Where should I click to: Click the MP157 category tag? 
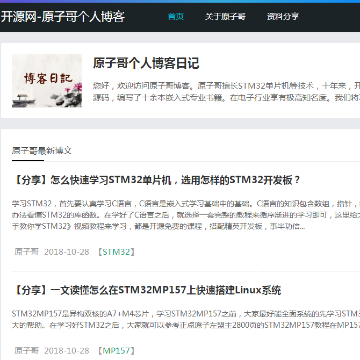pos(116,351)
